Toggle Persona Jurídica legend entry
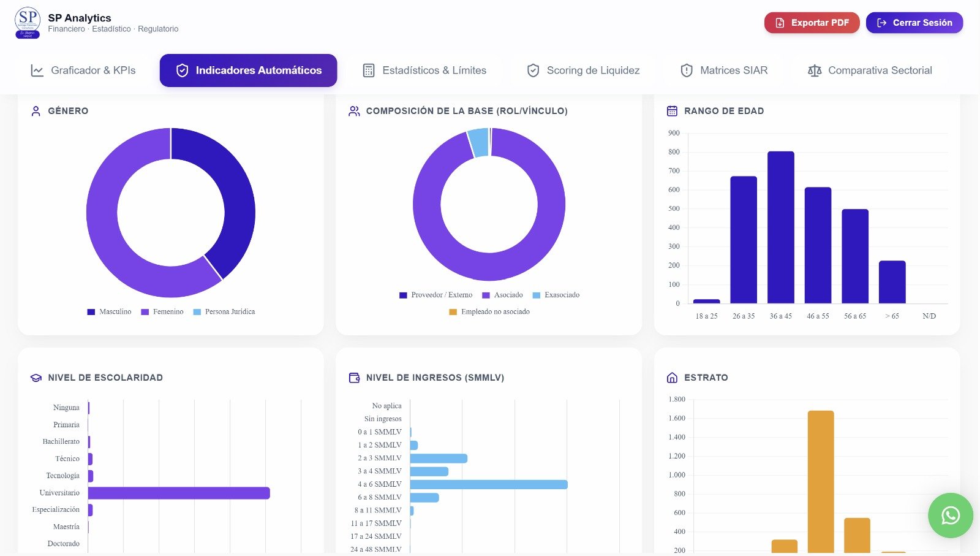Screen dimensions: 980x556 tap(224, 312)
